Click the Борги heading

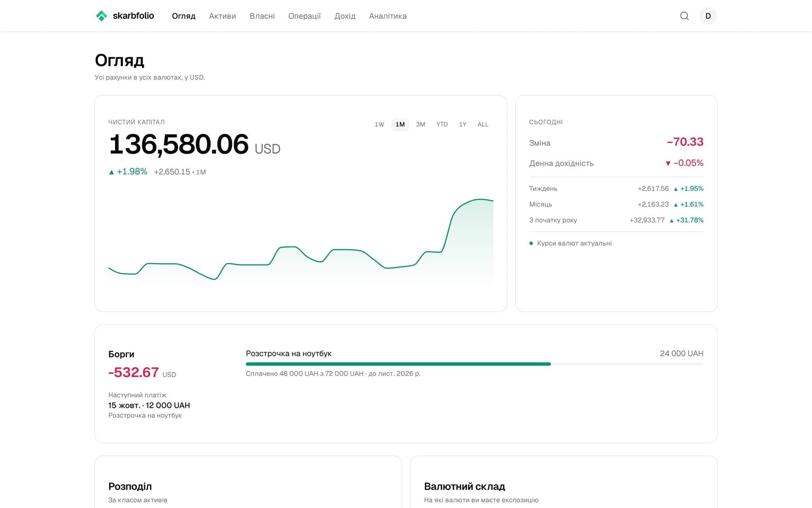(x=121, y=354)
